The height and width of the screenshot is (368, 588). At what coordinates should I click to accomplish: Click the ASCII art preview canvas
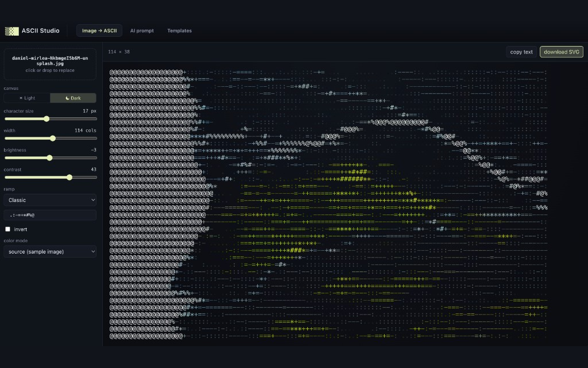328,204
